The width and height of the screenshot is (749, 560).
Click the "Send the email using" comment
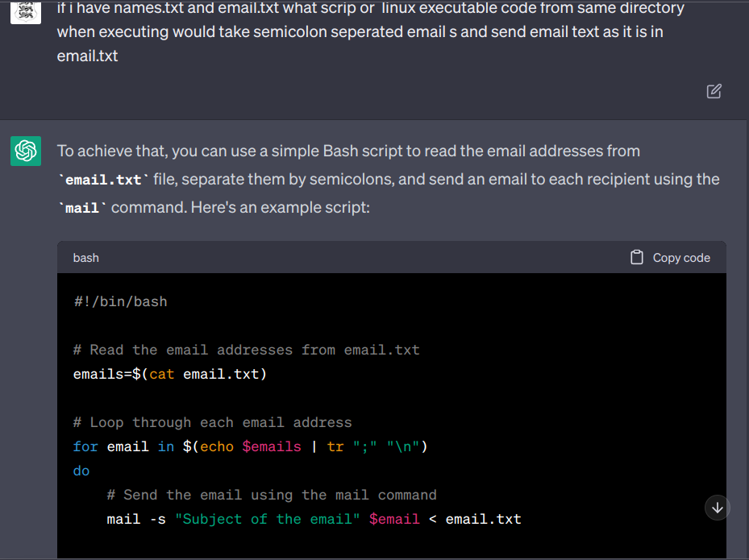(x=272, y=495)
